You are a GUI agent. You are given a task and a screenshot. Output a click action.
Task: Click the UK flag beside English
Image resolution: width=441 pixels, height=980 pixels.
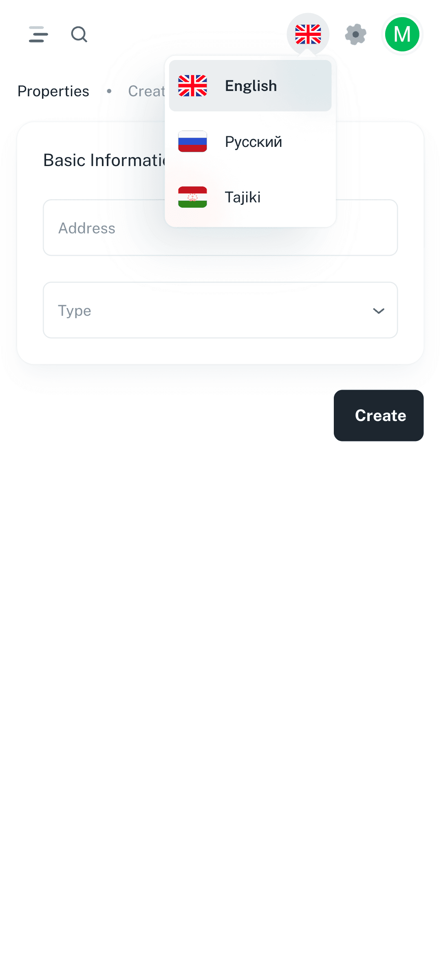click(x=192, y=86)
